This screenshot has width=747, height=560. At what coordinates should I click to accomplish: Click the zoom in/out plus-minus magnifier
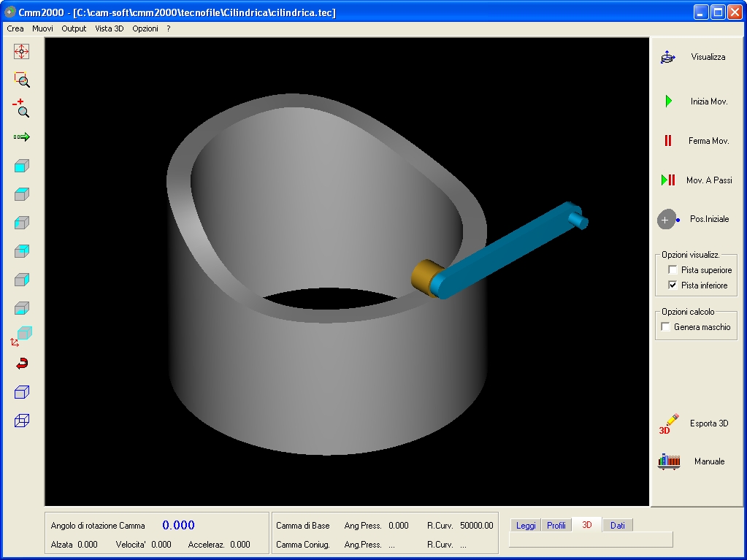pyautogui.click(x=21, y=108)
